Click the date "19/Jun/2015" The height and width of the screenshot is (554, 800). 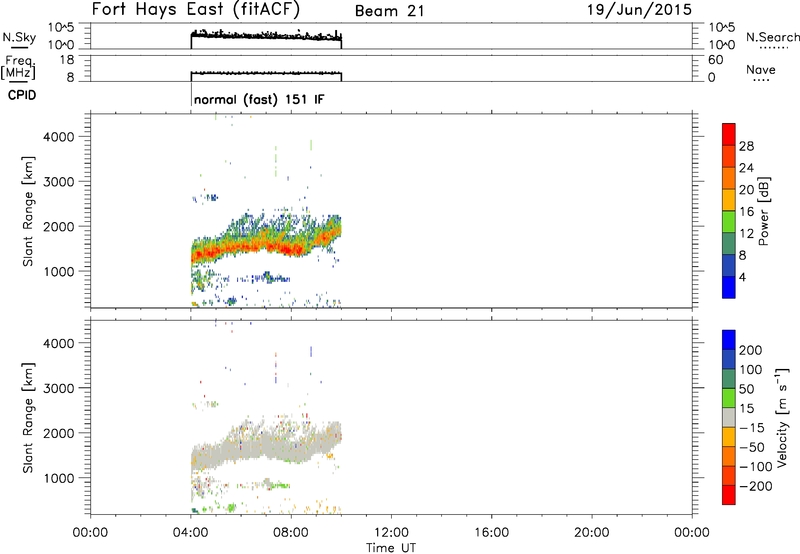(x=639, y=9)
